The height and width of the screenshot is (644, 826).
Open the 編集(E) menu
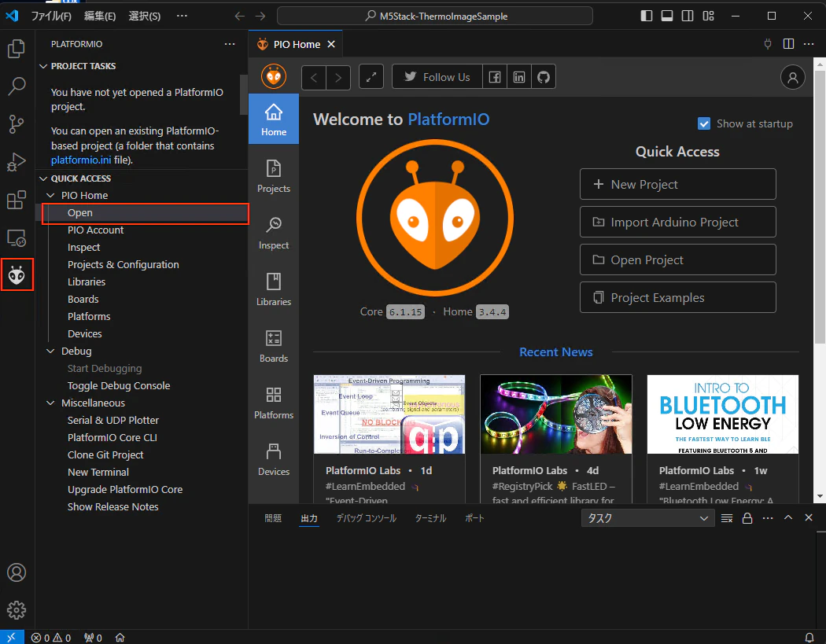100,16
